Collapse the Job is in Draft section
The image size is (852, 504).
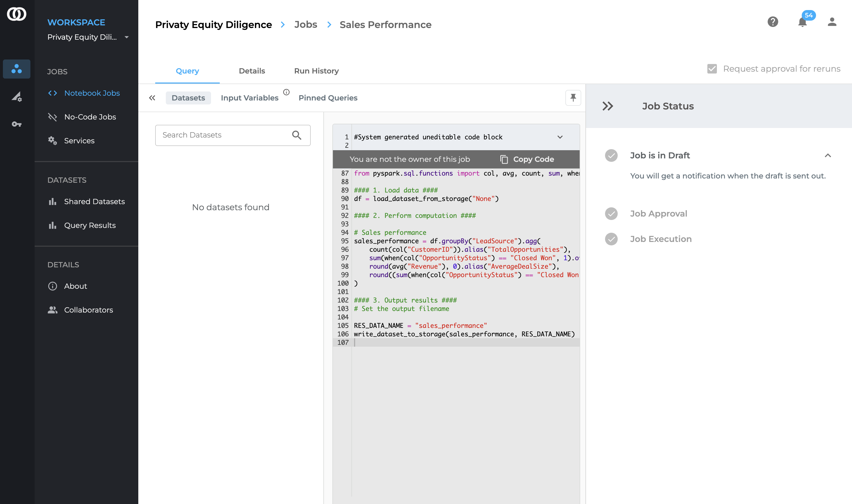pos(828,155)
